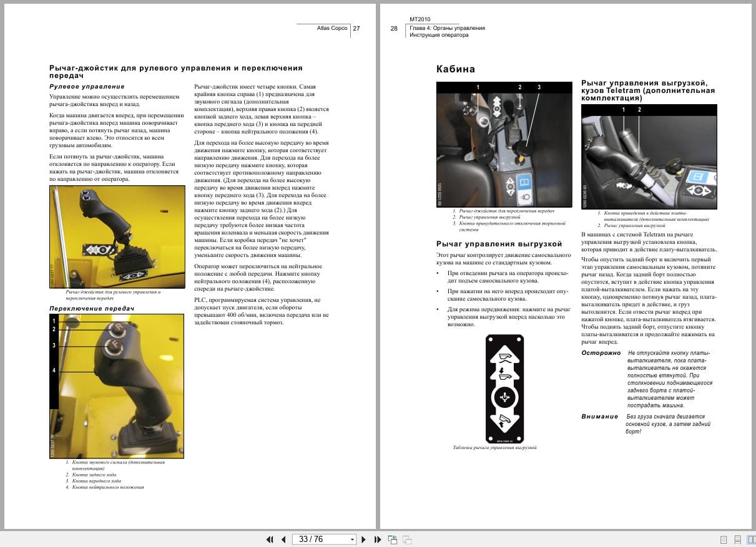Screen dimensions: 756x547
Task: Click the gear-shift joystick photo with numbered buttons
Action: (x=117, y=386)
